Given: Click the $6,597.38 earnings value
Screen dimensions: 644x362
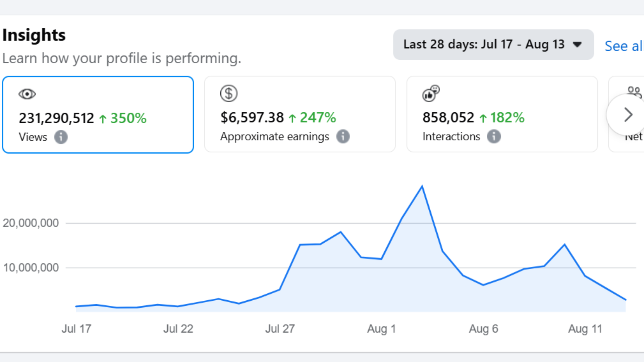Looking at the screenshot, I should [252, 118].
